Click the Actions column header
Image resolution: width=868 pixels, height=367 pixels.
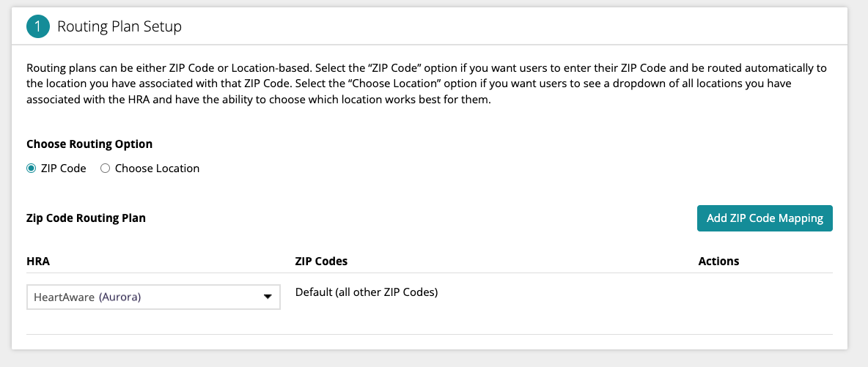pyautogui.click(x=718, y=261)
